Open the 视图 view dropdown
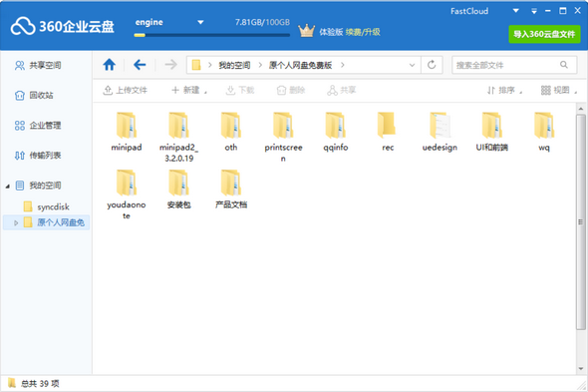The height and width of the screenshot is (392, 588). click(558, 90)
